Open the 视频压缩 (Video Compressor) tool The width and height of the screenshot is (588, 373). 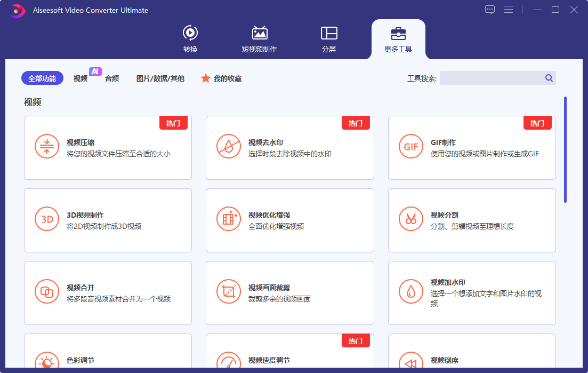pyautogui.click(x=108, y=147)
